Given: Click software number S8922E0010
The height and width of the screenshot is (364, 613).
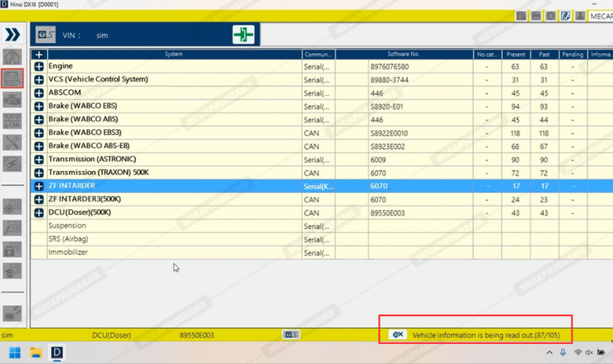Looking at the screenshot, I should click(x=389, y=133).
